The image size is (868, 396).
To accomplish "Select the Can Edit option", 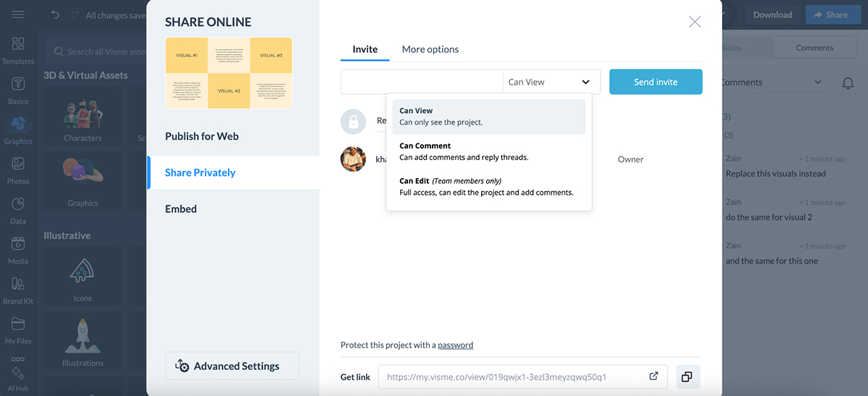I will pyautogui.click(x=489, y=187).
